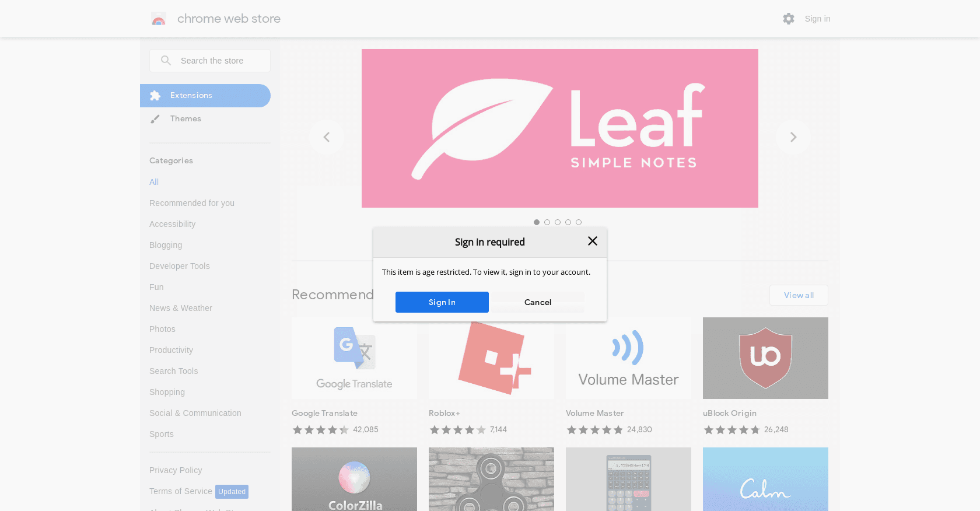Click the search magnifier icon
Image resolution: width=980 pixels, height=511 pixels.
[x=166, y=61]
